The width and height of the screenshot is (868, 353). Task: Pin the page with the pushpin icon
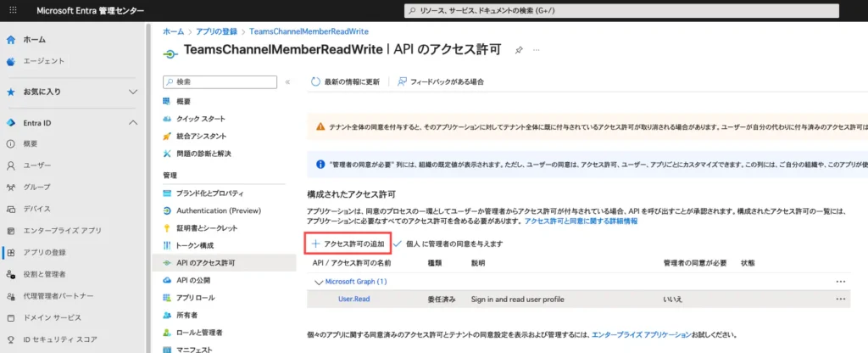click(519, 50)
